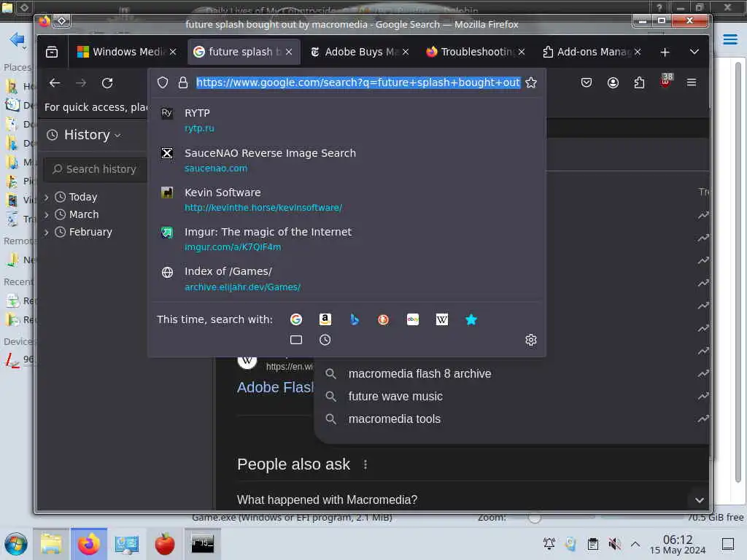Screen dimensions: 747x560
Task: Open the Start menu orb
Action: click(16, 544)
